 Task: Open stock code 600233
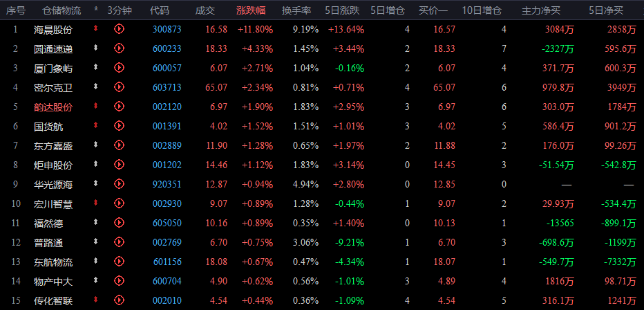click(167, 48)
